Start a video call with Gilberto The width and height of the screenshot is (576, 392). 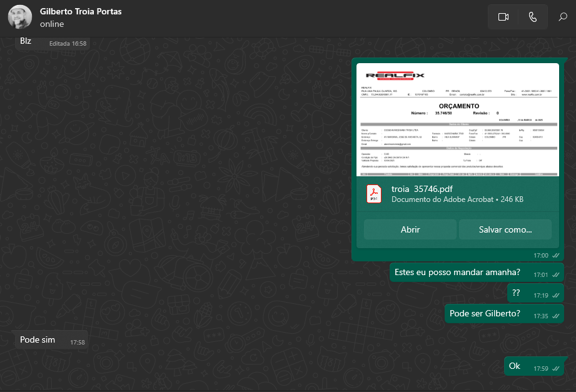point(503,18)
